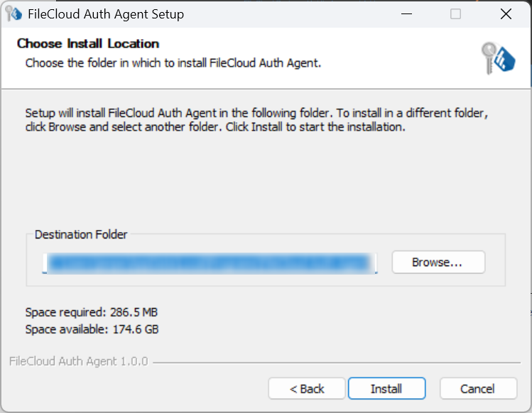Click the separator line beside the version label
Screen dimensions: 532x413
click(x=334, y=362)
